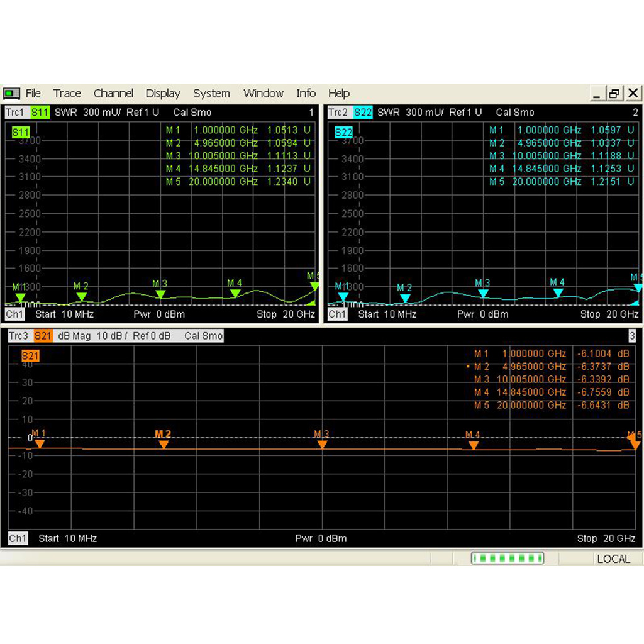644x644 pixels.
Task: Click the green S11 label inside diagram
Action: pyautogui.click(x=21, y=132)
